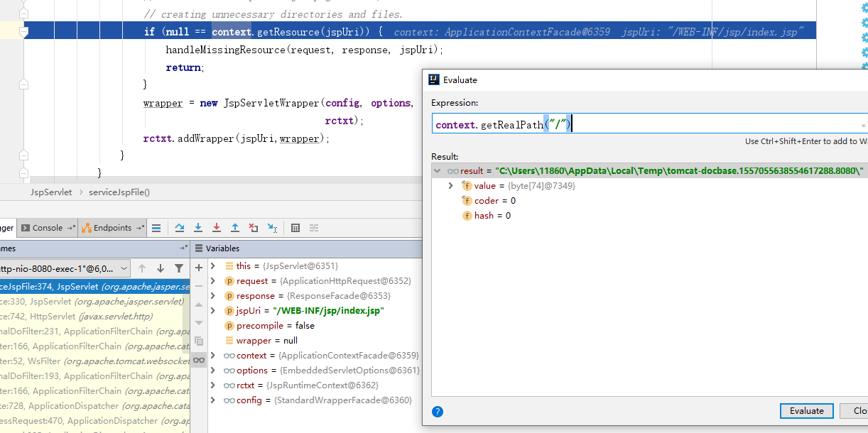Open Evaluate Expression via calculator icon
868x433 pixels.
click(295, 228)
